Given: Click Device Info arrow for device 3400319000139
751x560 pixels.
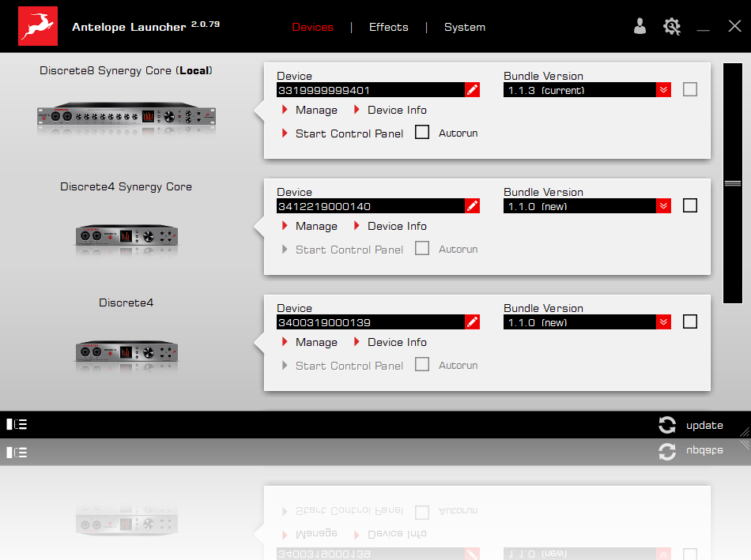Looking at the screenshot, I should pyautogui.click(x=357, y=342).
